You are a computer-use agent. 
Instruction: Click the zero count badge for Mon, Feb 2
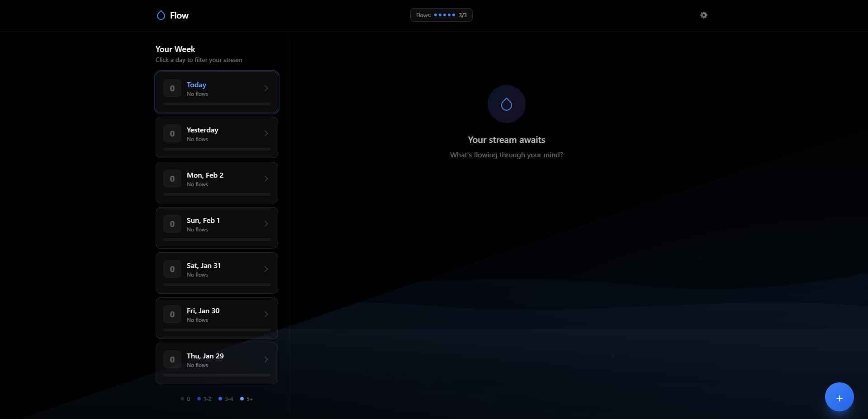tap(172, 179)
